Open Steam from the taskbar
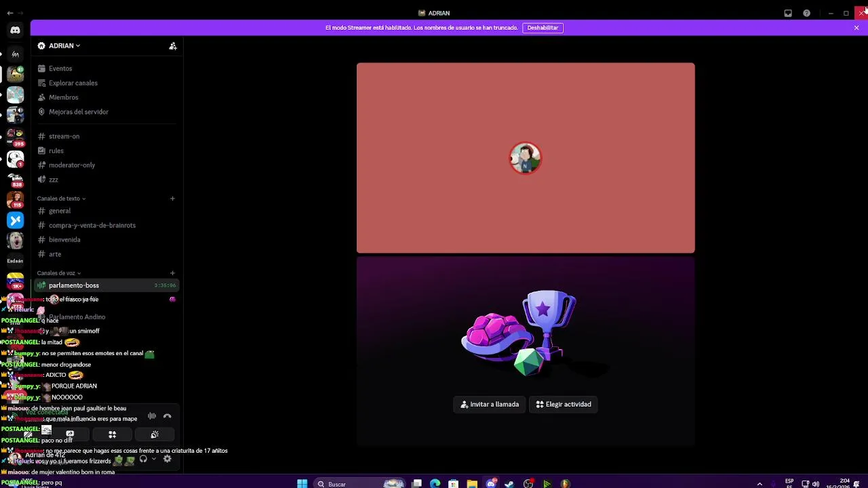The image size is (868, 488). (509, 484)
